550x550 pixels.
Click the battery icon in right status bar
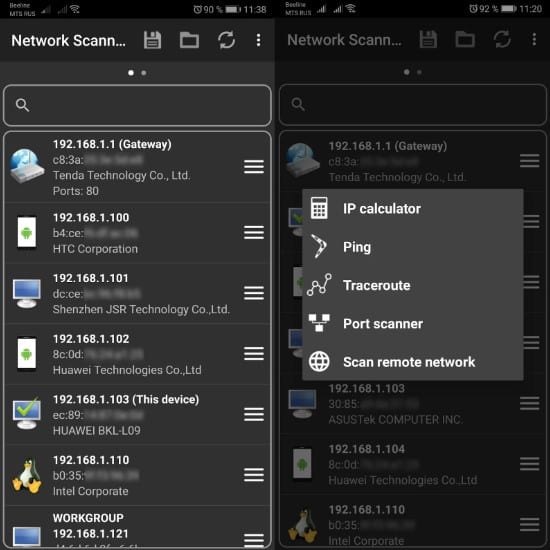509,9
